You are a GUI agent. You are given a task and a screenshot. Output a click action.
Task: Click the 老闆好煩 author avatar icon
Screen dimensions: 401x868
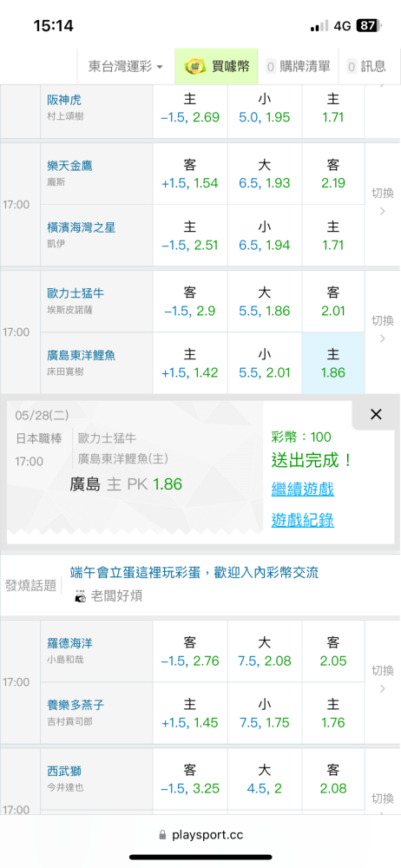pyautogui.click(x=81, y=596)
